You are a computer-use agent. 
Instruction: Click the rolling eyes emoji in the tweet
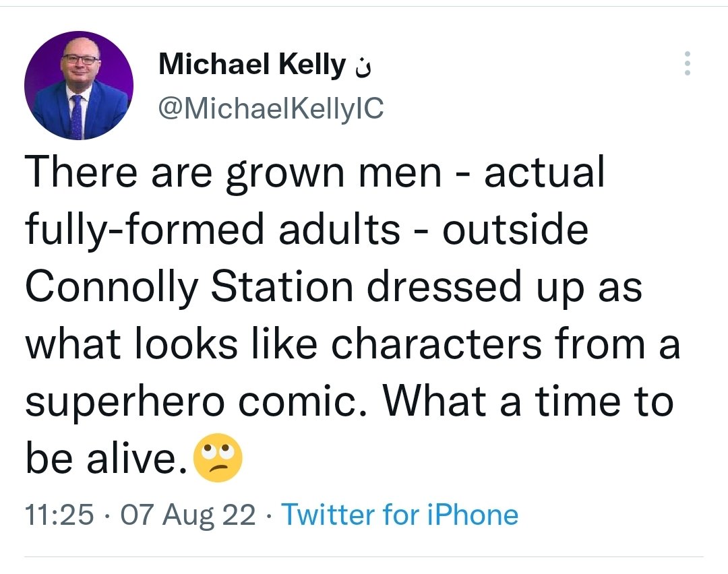[x=218, y=458]
